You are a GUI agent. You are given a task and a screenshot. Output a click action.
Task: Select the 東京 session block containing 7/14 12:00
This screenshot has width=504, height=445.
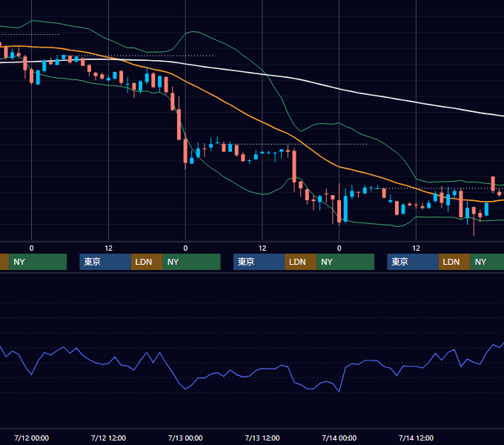[x=413, y=262]
